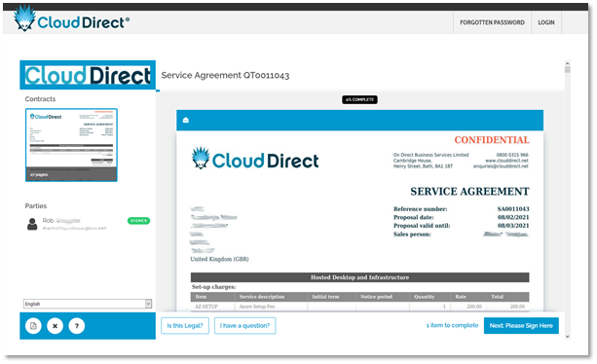The width and height of the screenshot is (597, 364).
Task: Click the Service Agreement QT0011043 title
Action: [x=225, y=75]
